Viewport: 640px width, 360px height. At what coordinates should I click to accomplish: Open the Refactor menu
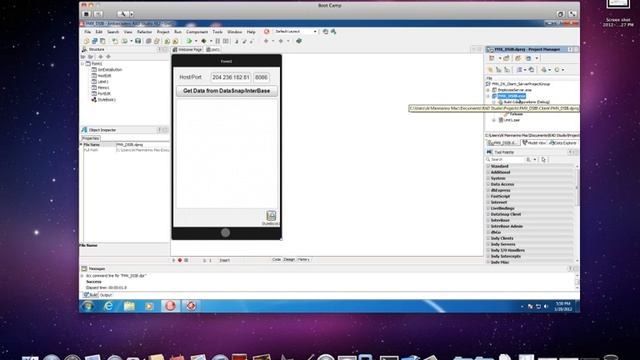[144, 32]
